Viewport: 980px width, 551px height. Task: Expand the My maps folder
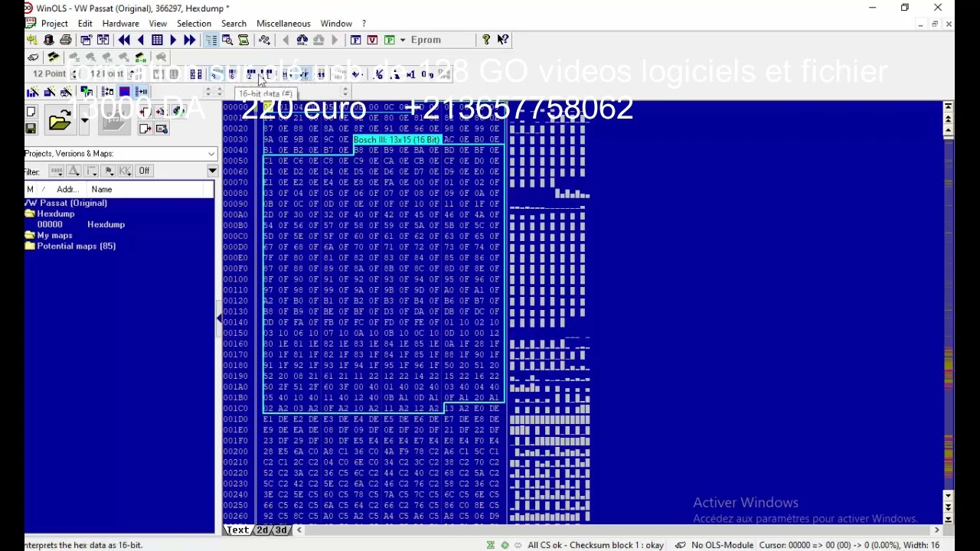[x=30, y=235]
